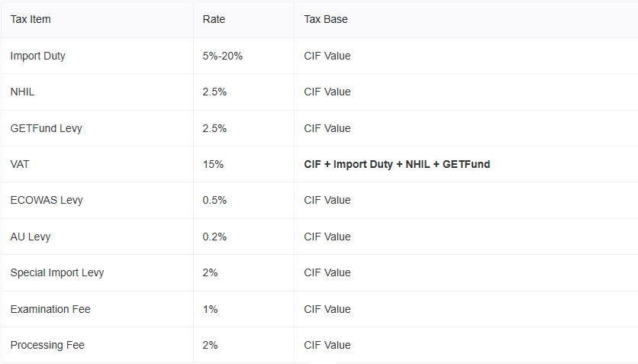Click the 0.5% rate cell

click(x=214, y=200)
